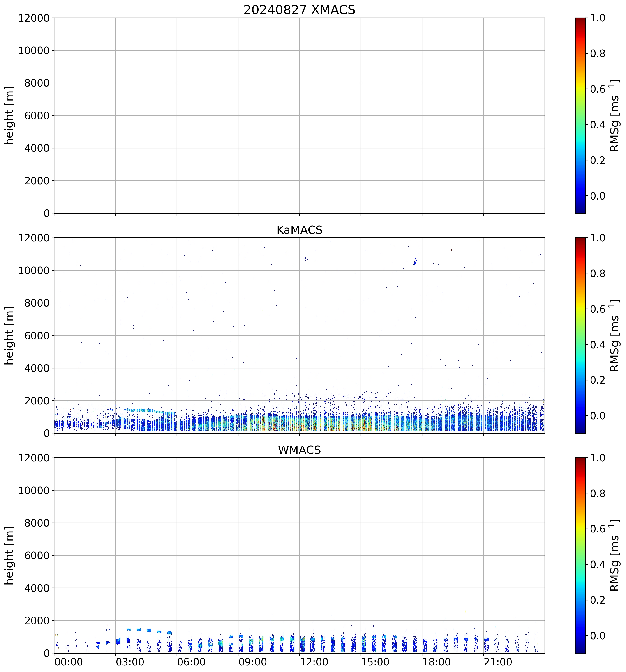
Task: Click the 1.0 tick on KaMACS colorbar
Action: (x=598, y=238)
